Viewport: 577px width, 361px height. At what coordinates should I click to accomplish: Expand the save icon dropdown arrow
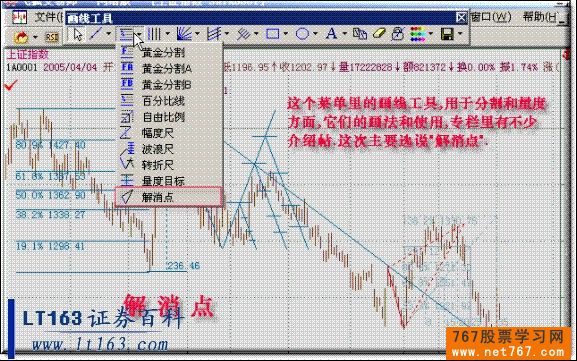(460, 34)
